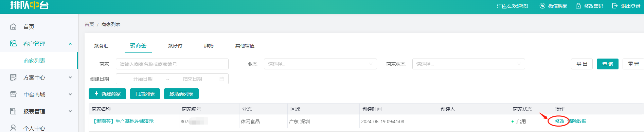Click the 微信解绑 text link

pyautogui.click(x=558, y=6)
